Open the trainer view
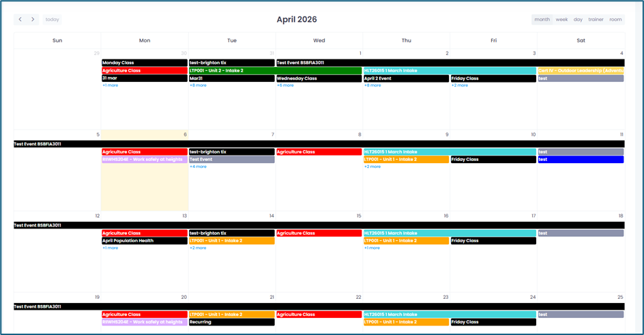Viewport: 644px width, 335px height. point(596,20)
